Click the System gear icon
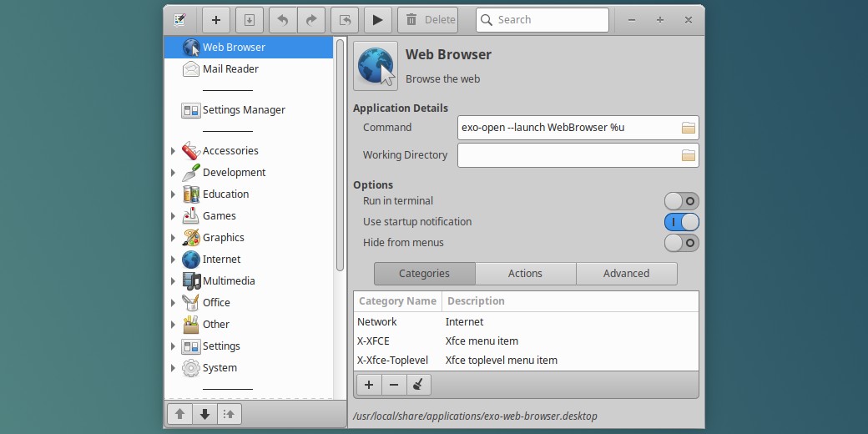868x434 pixels. [x=191, y=367]
